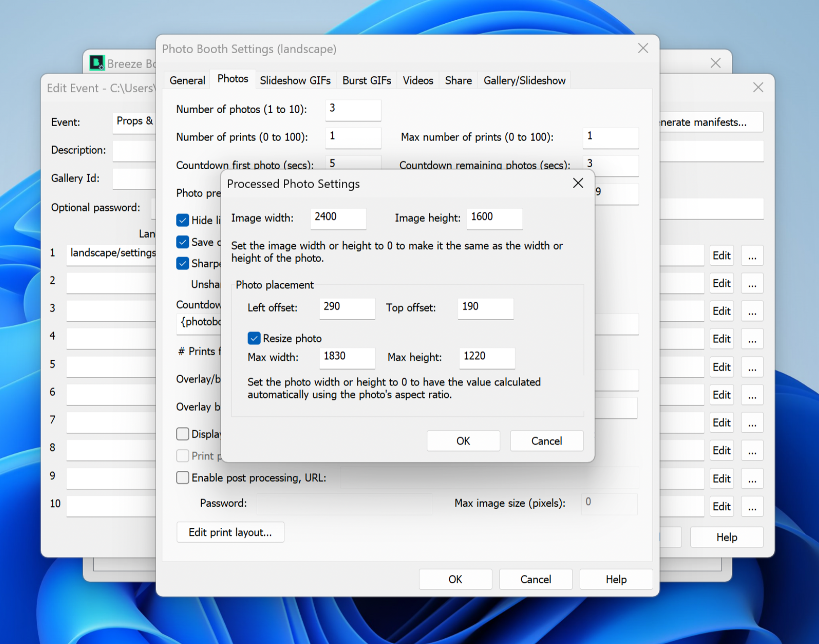Click Cancel in Processed Photo Settings dialog
This screenshot has width=819, height=644.
coord(546,441)
